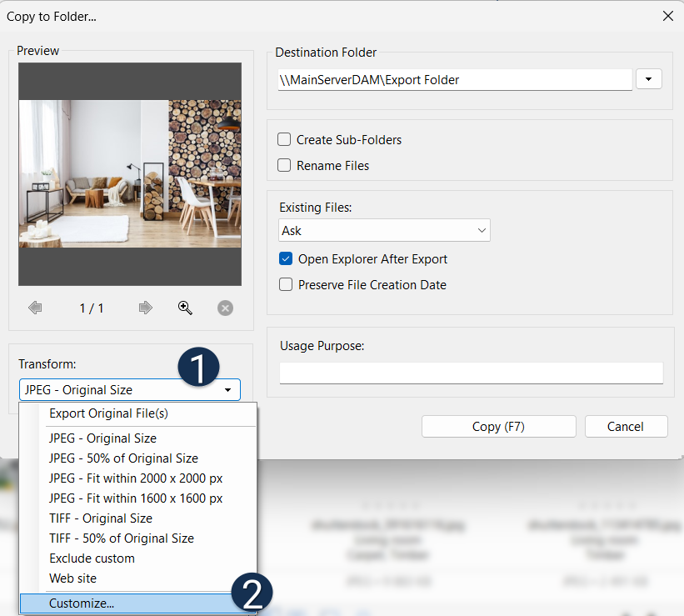This screenshot has height=616, width=684.
Task: Click the previous image arrow in Preview
Action: [35, 308]
